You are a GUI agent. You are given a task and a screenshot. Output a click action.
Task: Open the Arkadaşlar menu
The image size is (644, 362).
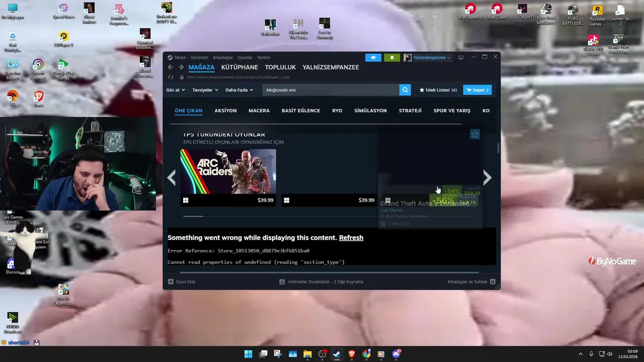click(223, 57)
